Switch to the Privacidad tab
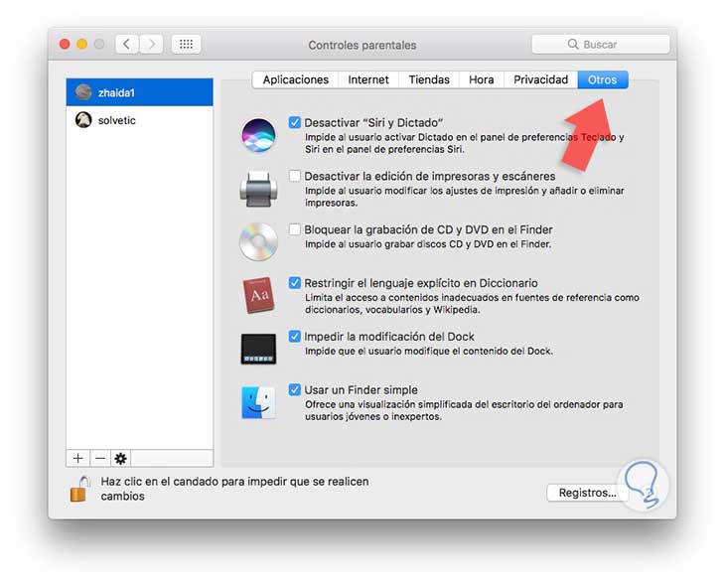 click(540, 80)
